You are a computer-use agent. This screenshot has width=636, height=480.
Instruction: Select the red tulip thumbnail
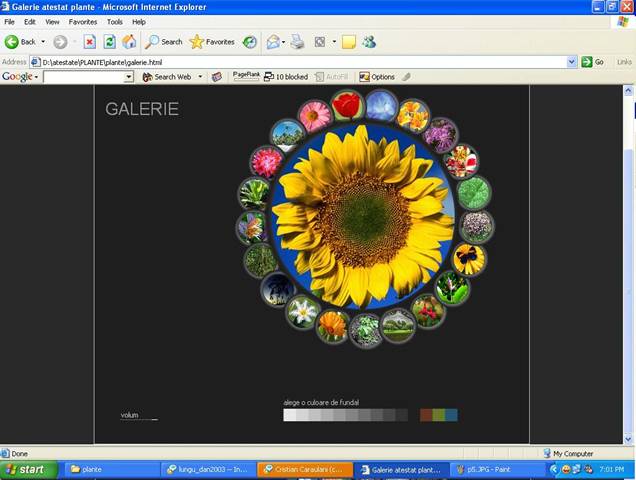[x=347, y=104]
